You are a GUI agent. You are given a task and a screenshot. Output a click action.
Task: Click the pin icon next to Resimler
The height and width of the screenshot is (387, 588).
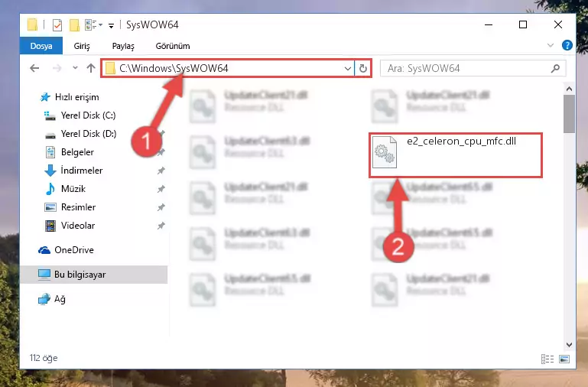pyautogui.click(x=161, y=207)
